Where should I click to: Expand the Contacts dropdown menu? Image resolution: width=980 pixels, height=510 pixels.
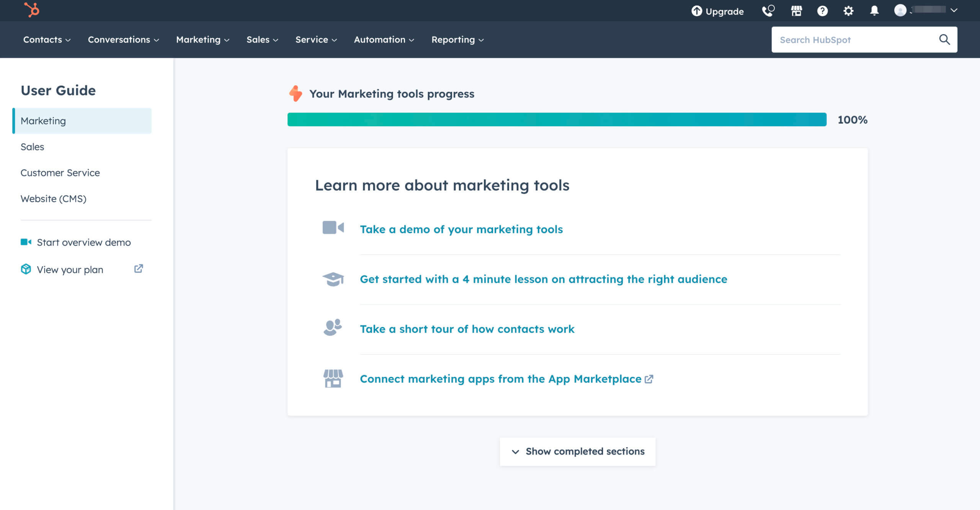pos(47,39)
